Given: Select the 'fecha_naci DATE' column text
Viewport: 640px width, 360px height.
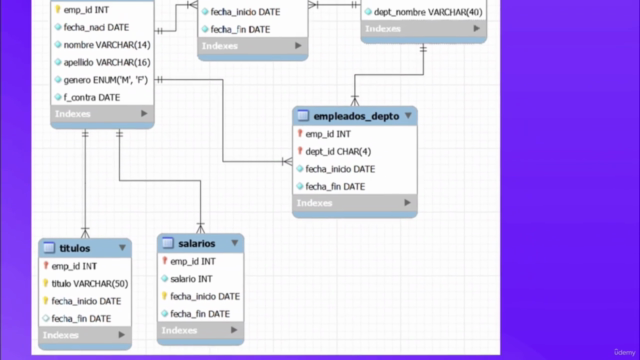Looking at the screenshot, I should click(96, 27).
